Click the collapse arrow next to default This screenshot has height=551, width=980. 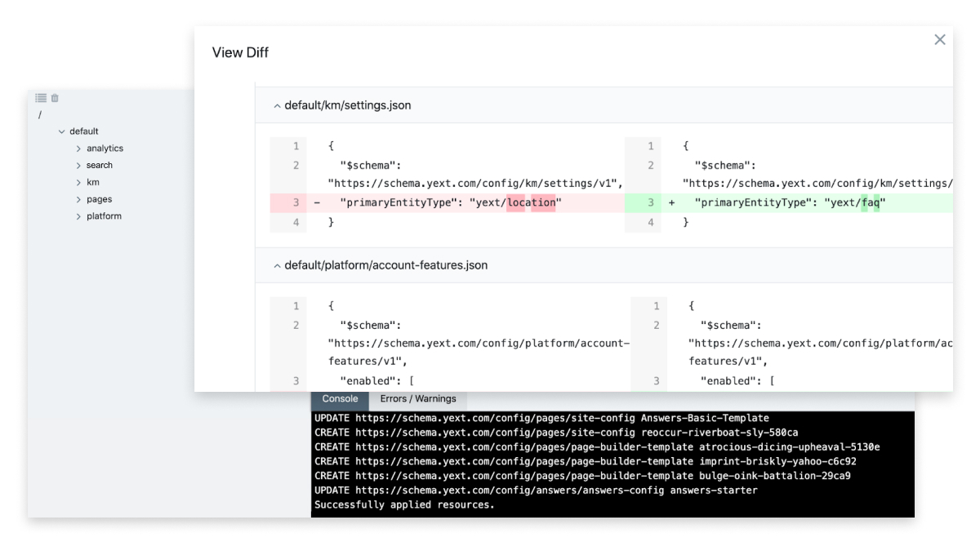point(60,131)
